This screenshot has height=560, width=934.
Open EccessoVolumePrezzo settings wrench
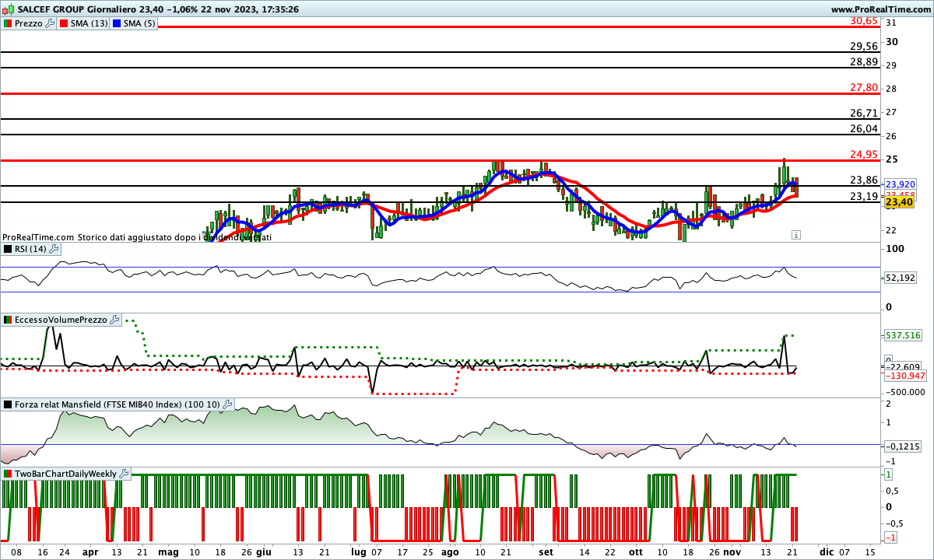coord(114,320)
